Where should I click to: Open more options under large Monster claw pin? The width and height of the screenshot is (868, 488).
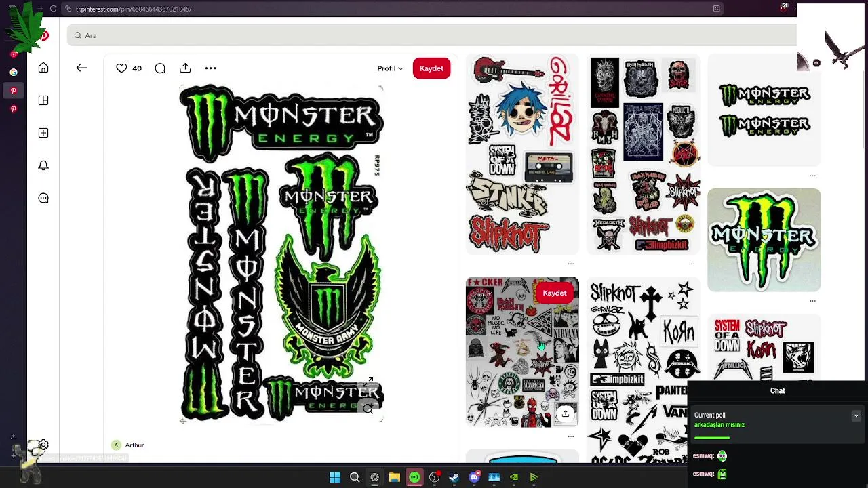click(812, 301)
